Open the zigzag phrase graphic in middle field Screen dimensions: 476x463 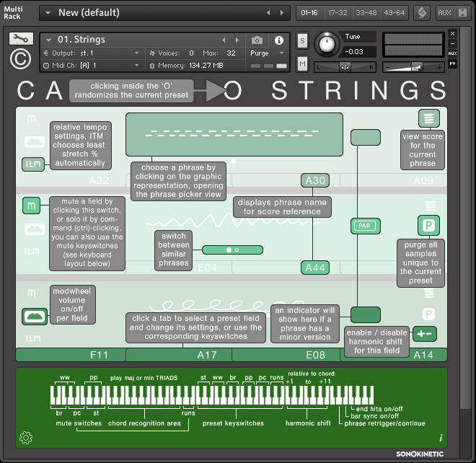coord(232,221)
